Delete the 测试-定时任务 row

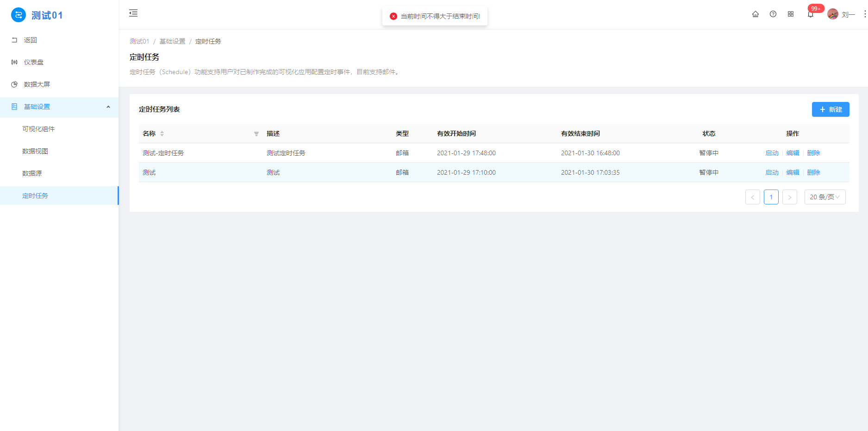(x=813, y=153)
